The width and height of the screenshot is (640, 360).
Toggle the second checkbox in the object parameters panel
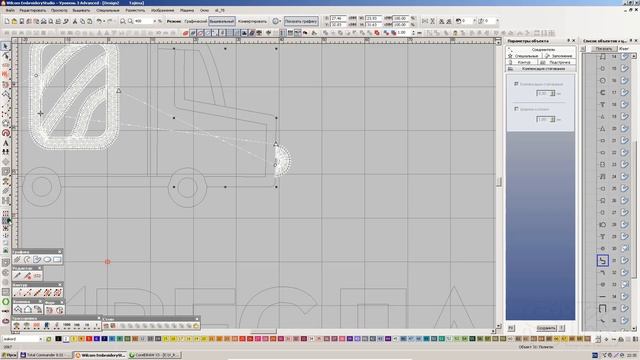click(x=516, y=109)
